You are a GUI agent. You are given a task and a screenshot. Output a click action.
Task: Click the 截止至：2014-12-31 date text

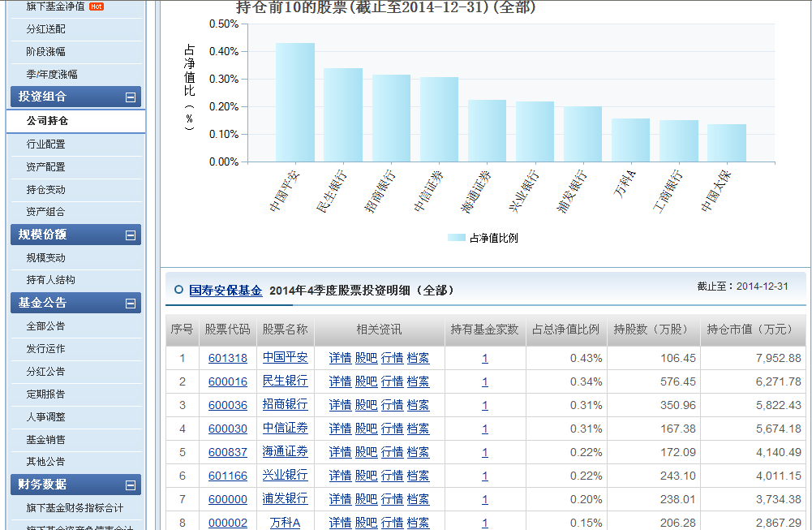(742, 287)
